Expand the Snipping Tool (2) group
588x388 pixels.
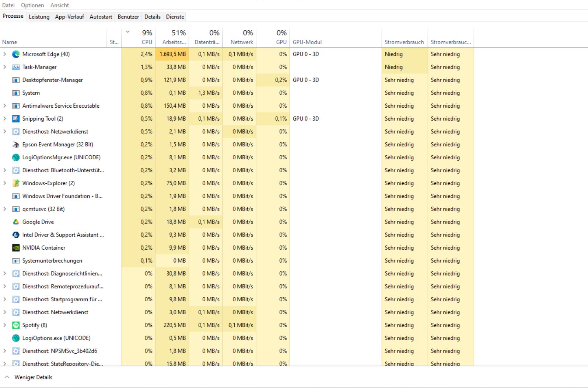pos(4,119)
